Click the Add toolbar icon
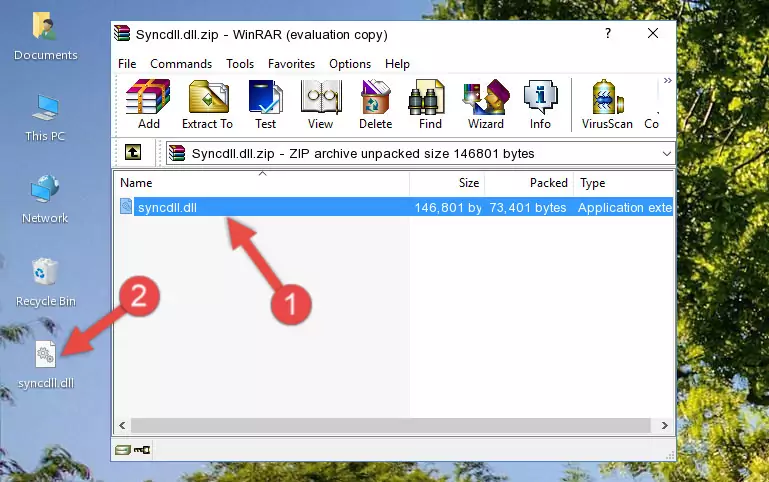Viewport: 769px width, 482px height. click(148, 104)
